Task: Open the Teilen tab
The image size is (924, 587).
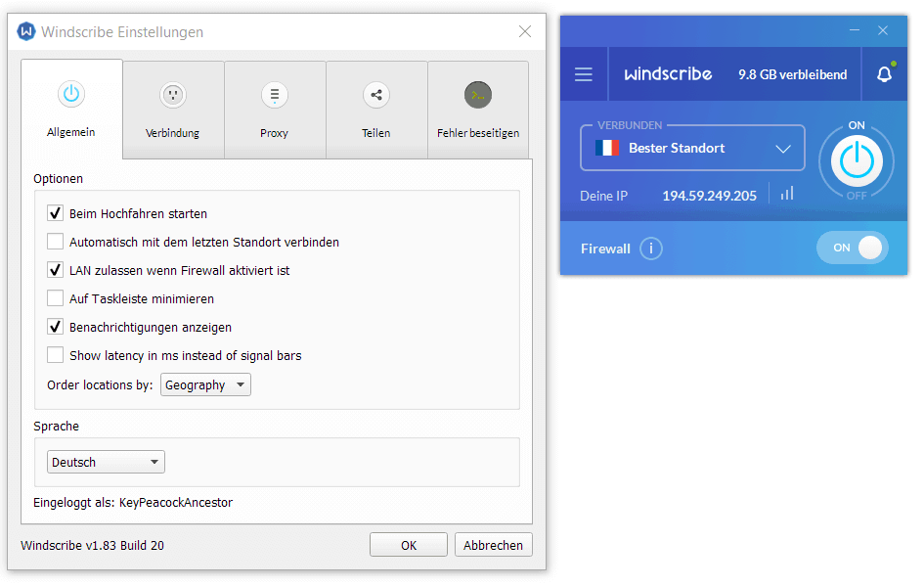Action: click(376, 110)
